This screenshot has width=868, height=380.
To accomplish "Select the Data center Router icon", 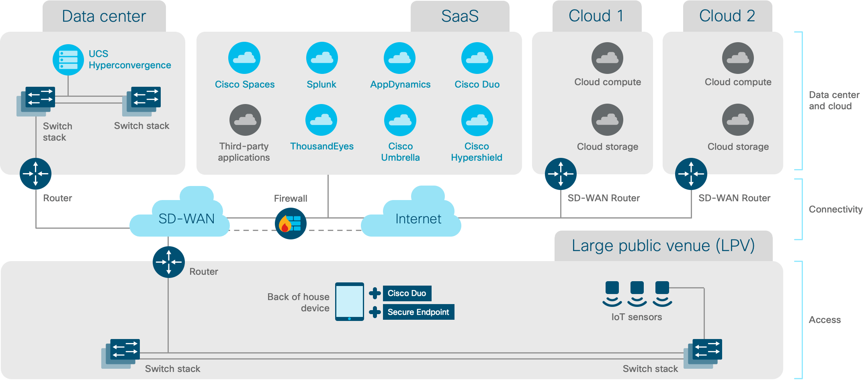I will (x=35, y=174).
